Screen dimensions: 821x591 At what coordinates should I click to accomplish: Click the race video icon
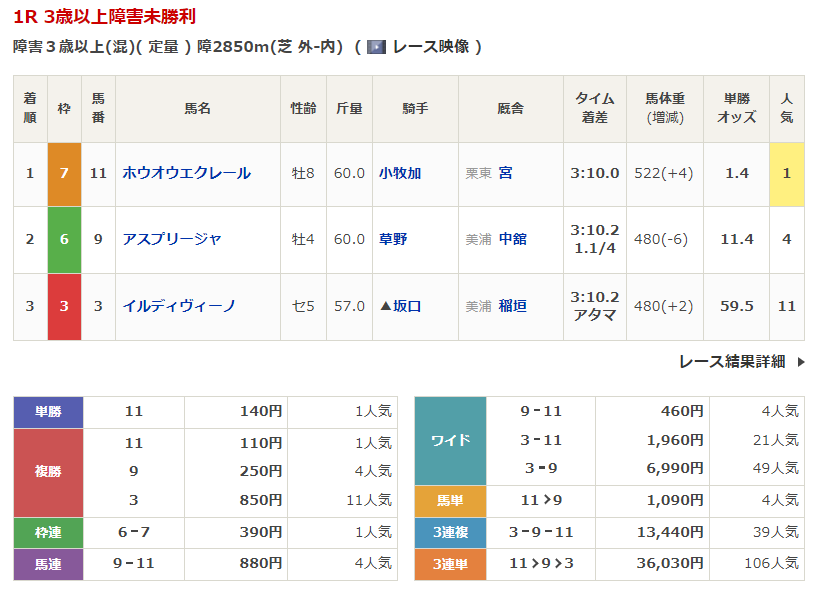tap(377, 47)
